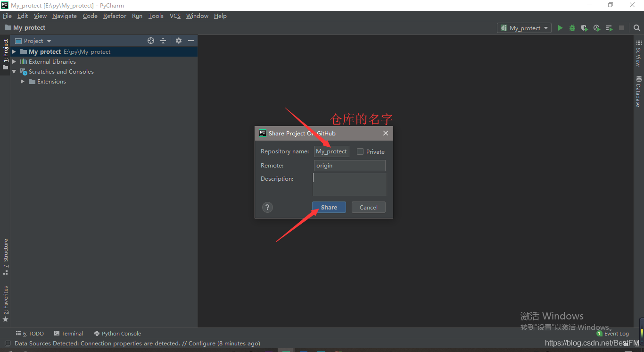Click the Description text area
The height and width of the screenshot is (352, 644).
tap(350, 184)
